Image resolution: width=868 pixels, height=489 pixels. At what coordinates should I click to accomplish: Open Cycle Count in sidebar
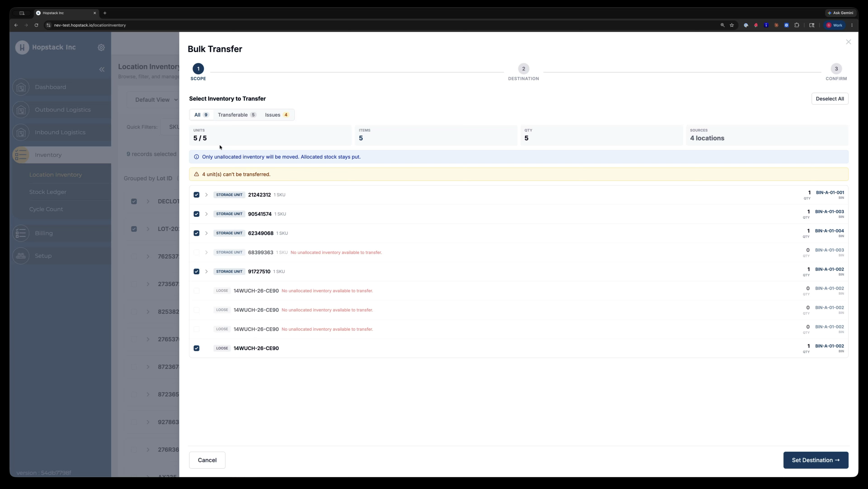click(46, 209)
